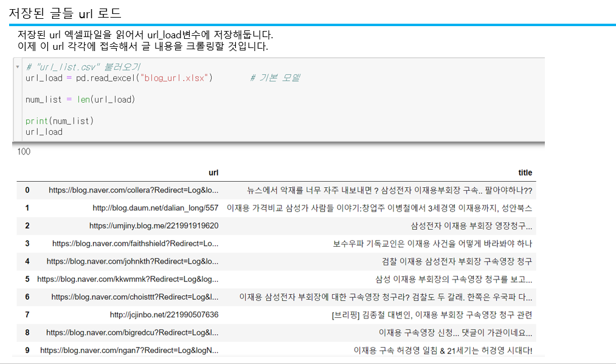
Task: Click the row 0 title starting "뉴스에서 악재를"
Action: pos(389,190)
